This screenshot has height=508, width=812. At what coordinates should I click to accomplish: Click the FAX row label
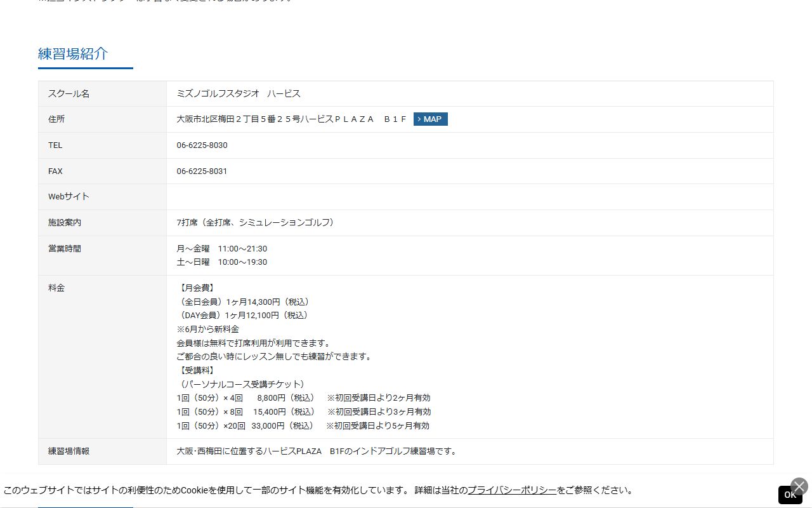point(55,171)
